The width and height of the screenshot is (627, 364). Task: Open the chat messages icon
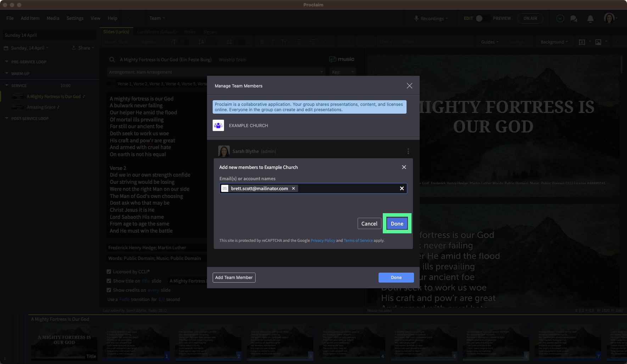573,18
